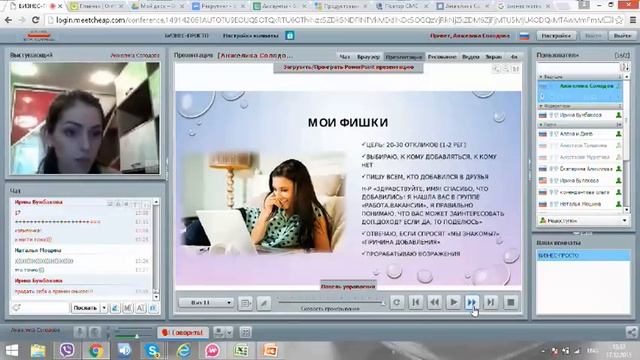This screenshot has width=640, height=360.
Task: Toggle the webcam icon in bottom bar
Action: click(95, 333)
